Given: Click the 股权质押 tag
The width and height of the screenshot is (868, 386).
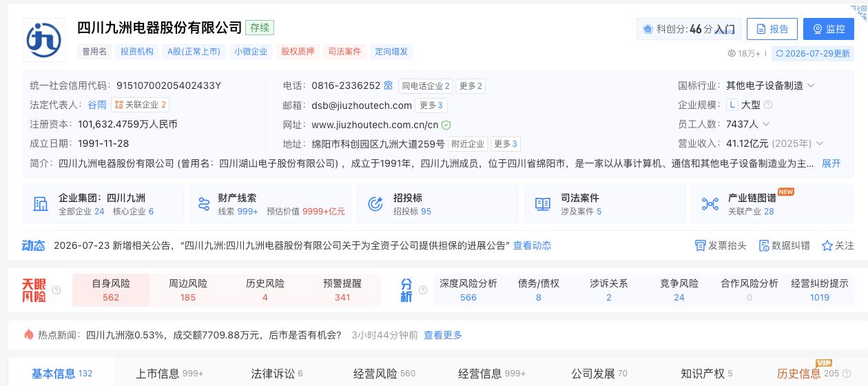Looking at the screenshot, I should (x=298, y=51).
